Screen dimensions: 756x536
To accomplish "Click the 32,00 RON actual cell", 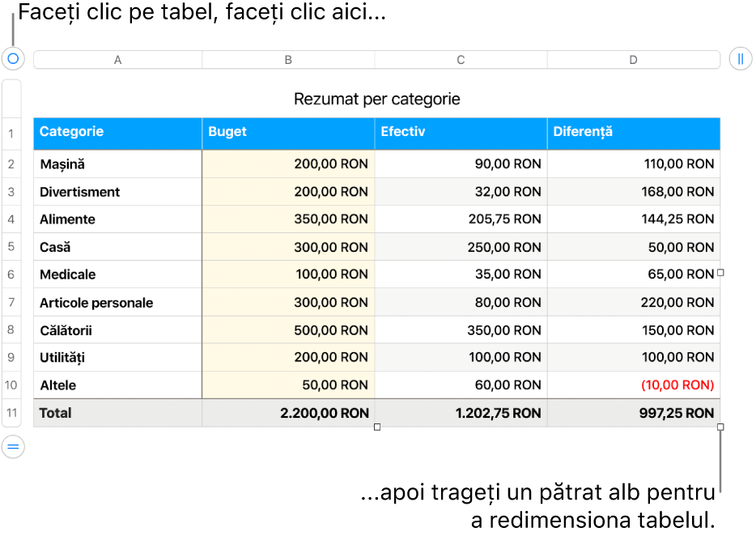I will (x=461, y=192).
